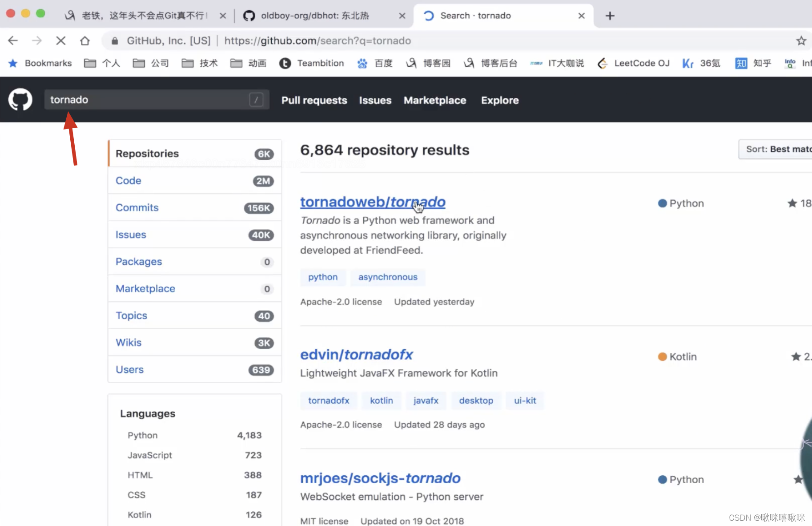Click the ui-kit topic tag

525,401
